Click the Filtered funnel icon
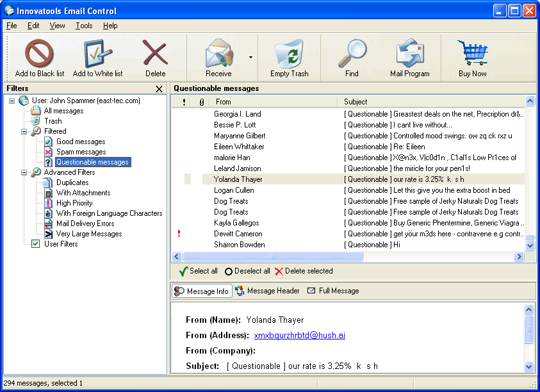 tap(36, 131)
